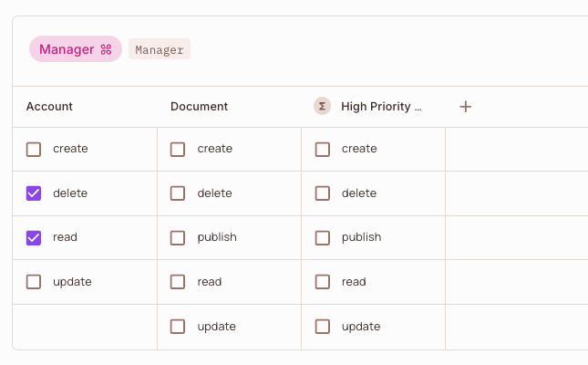The image size is (588, 365).
Task: Toggle High Priority publish checkbox
Action: coord(323,238)
